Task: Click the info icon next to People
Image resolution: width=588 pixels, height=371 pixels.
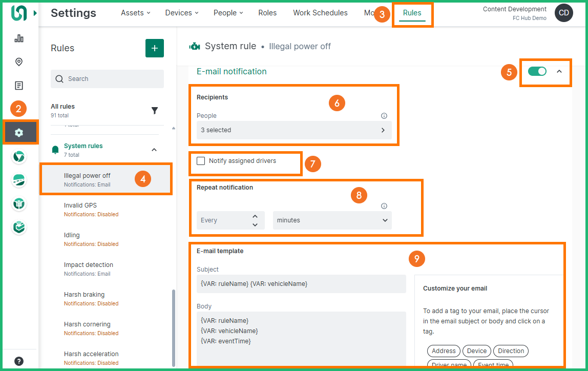Action: tap(384, 116)
